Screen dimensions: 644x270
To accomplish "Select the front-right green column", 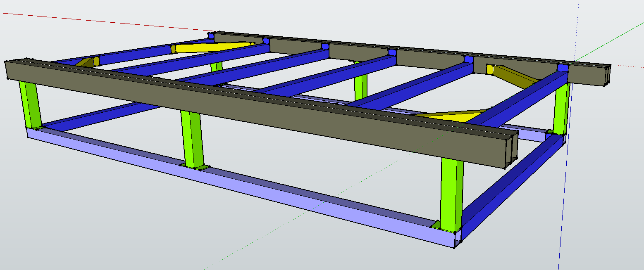I will point(451,194).
